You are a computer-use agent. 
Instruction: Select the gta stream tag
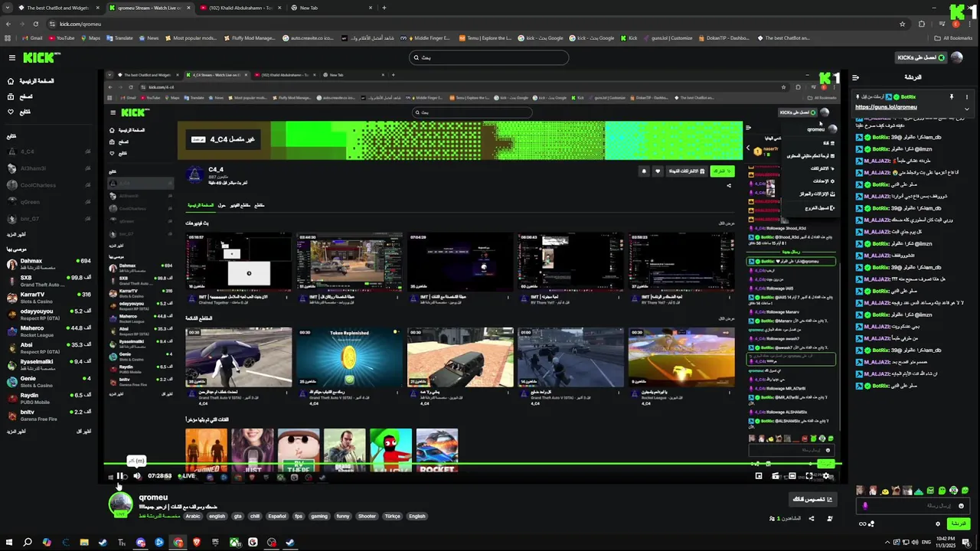coord(238,516)
